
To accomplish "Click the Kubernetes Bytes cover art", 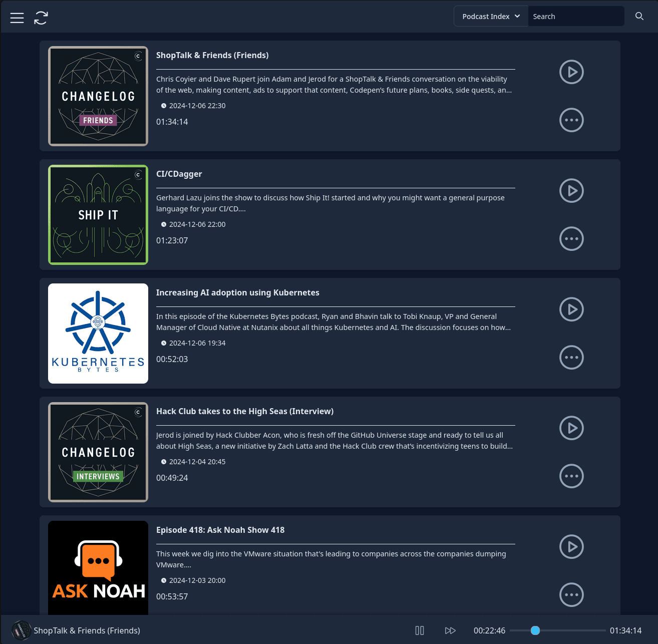I will click(98, 334).
